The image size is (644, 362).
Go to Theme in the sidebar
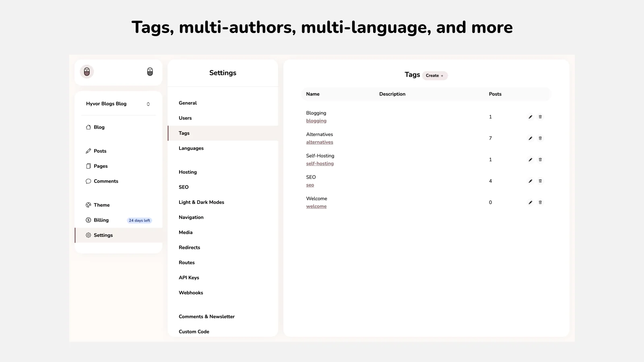tap(101, 205)
